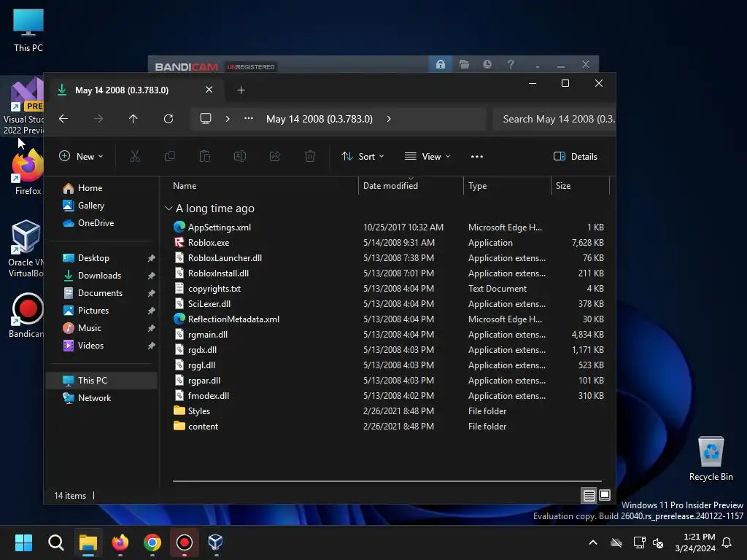Open taskbar clock showing 1:21 PM
Screen dimensions: 747x560
(695, 542)
